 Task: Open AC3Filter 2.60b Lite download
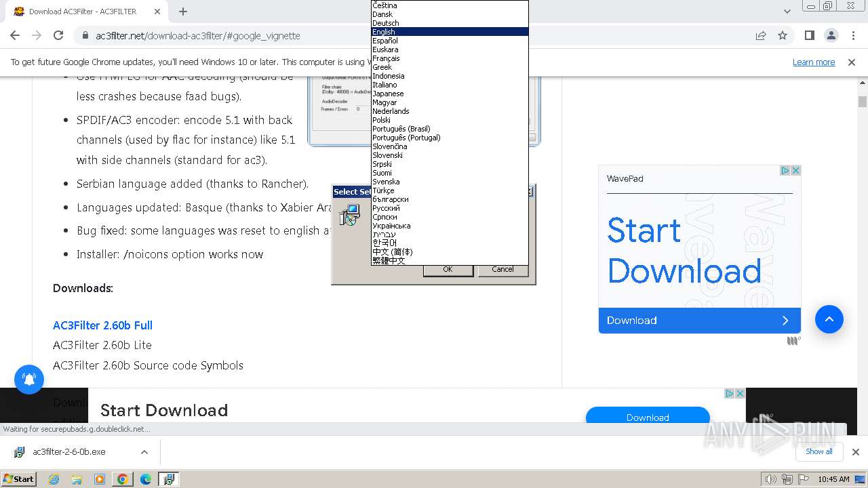(x=102, y=345)
